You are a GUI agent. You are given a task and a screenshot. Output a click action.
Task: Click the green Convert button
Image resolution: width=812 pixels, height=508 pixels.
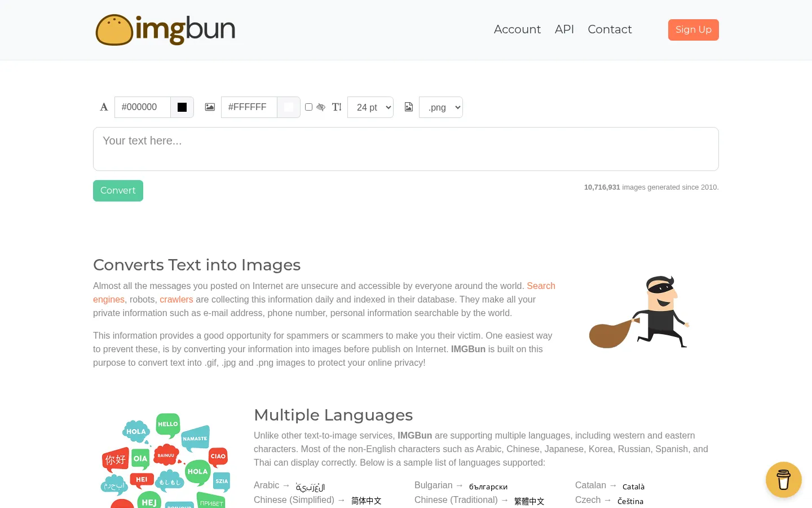coord(118,191)
